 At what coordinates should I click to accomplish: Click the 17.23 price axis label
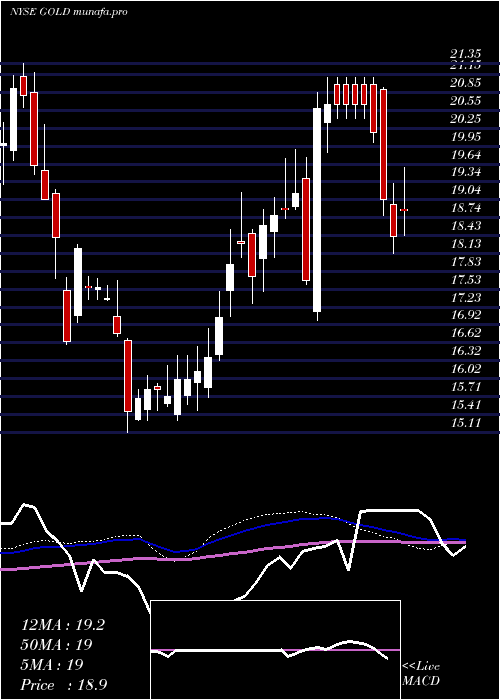click(x=466, y=297)
